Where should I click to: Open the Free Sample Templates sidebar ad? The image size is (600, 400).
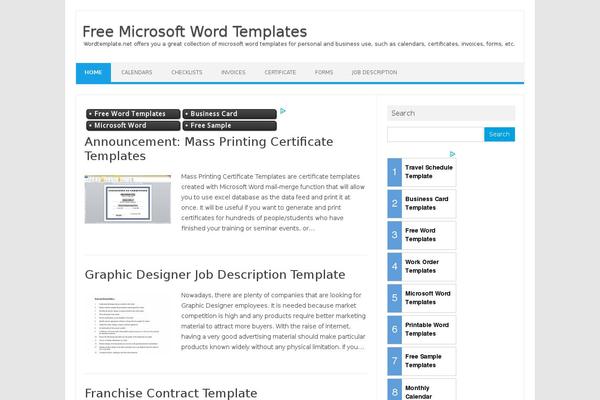422,361
